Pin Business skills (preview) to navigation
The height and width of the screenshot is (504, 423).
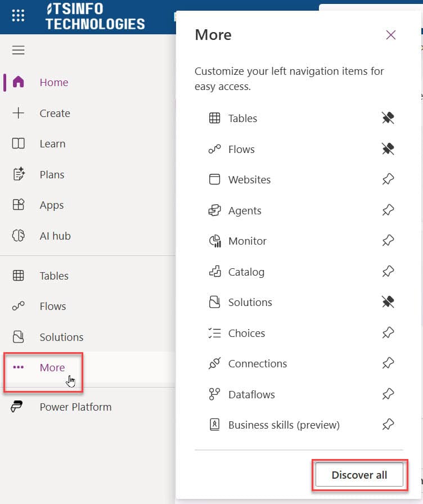click(x=388, y=425)
